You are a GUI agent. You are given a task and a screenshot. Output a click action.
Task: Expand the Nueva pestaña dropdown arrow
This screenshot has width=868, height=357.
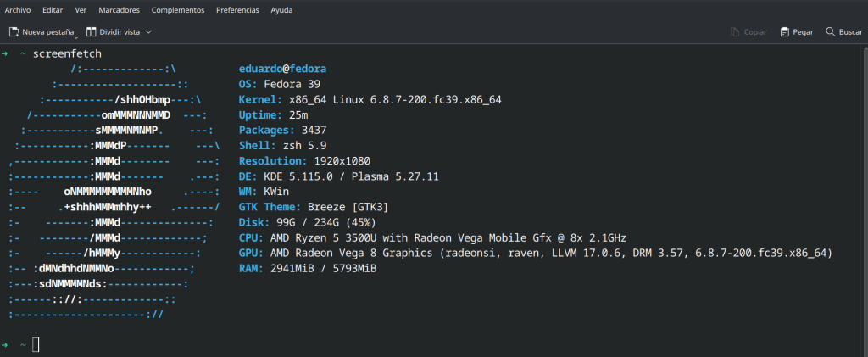pyautogui.click(x=77, y=35)
